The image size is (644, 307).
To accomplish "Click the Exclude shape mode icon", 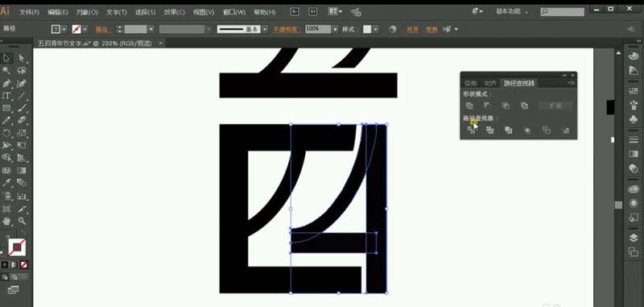I will 525,106.
